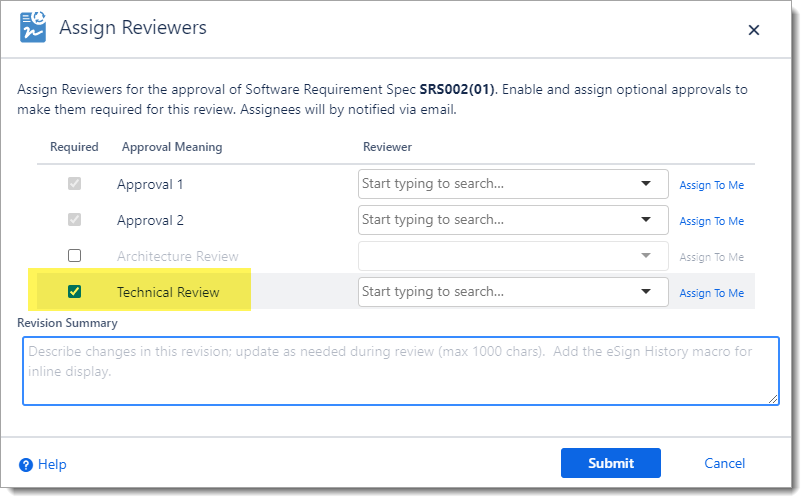Uncheck the Technical Review checkbox
This screenshot has height=503, width=807.
74,292
